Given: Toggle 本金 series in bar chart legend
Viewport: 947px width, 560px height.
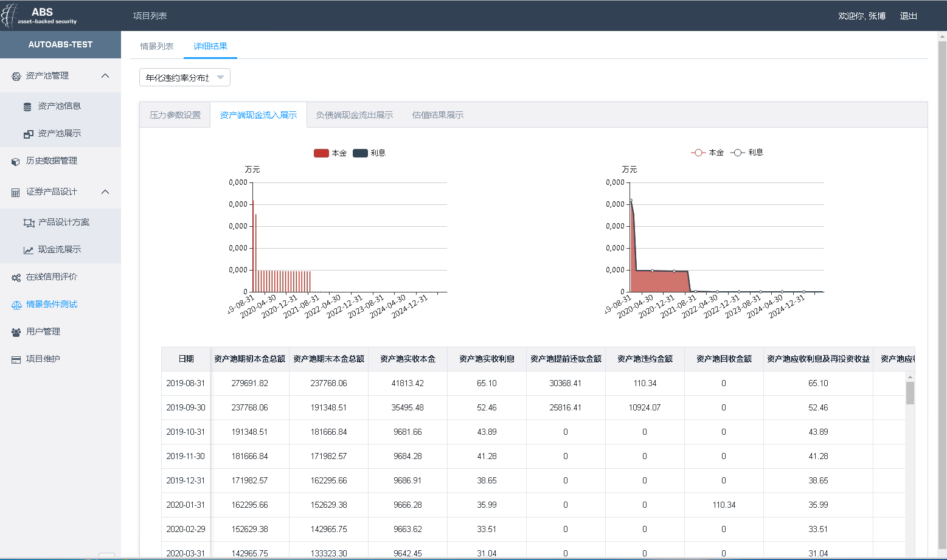Looking at the screenshot, I should point(330,153).
